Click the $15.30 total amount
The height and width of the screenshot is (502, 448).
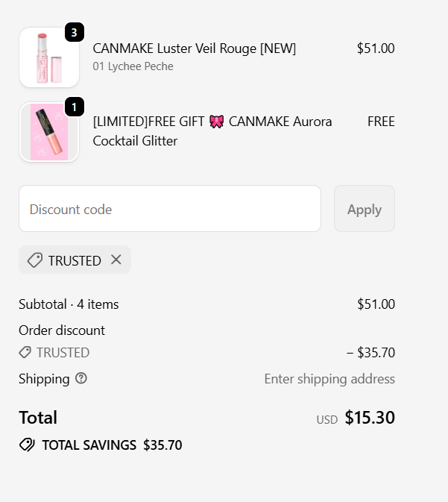click(370, 418)
